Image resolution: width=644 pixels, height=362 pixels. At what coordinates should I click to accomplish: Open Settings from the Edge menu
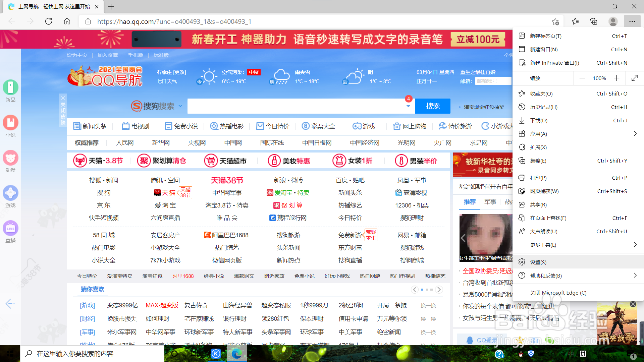click(578, 262)
